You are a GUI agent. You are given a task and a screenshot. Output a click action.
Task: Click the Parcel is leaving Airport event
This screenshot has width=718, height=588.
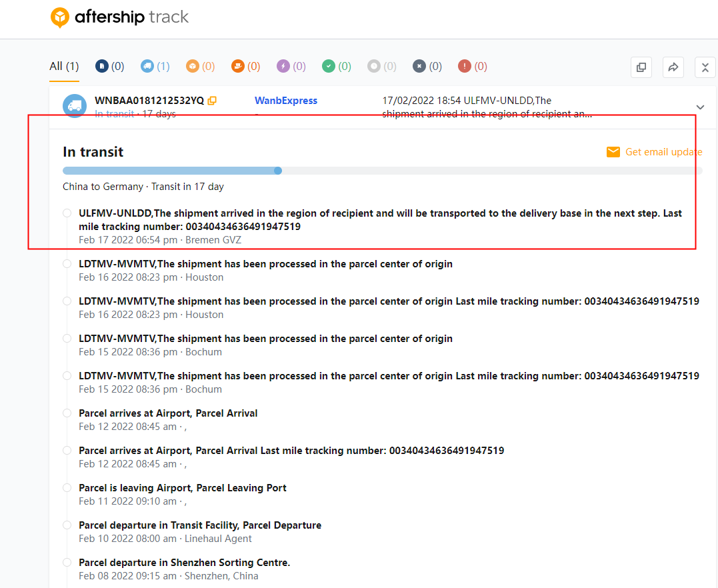(x=182, y=488)
